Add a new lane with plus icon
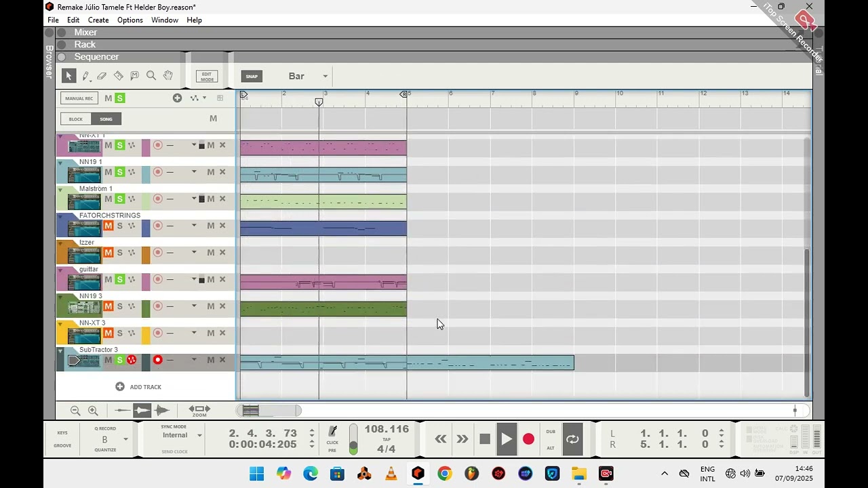The height and width of the screenshot is (488, 868). 177,98
